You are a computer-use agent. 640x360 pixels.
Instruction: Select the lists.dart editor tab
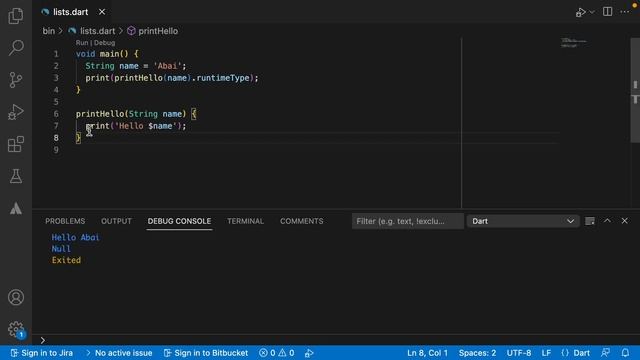pos(70,12)
